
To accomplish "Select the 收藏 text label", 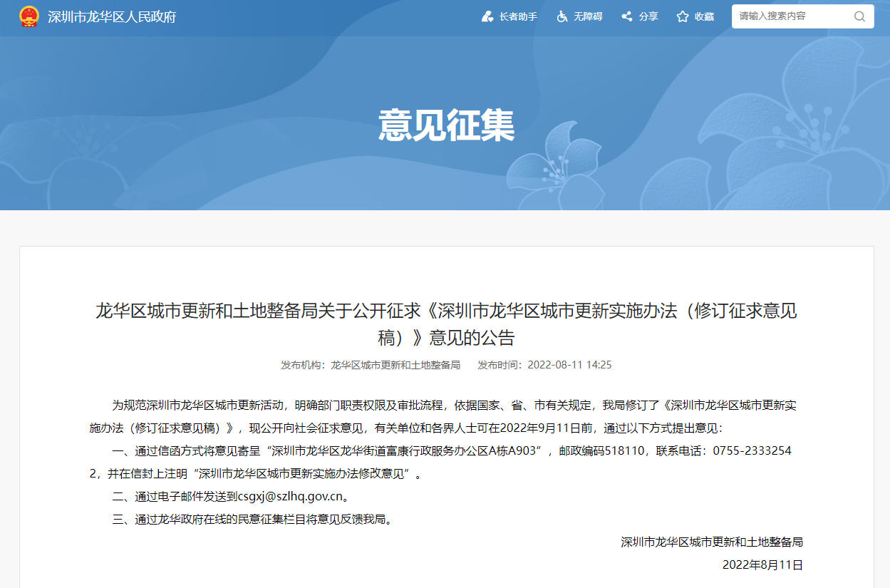I will tap(704, 16).
